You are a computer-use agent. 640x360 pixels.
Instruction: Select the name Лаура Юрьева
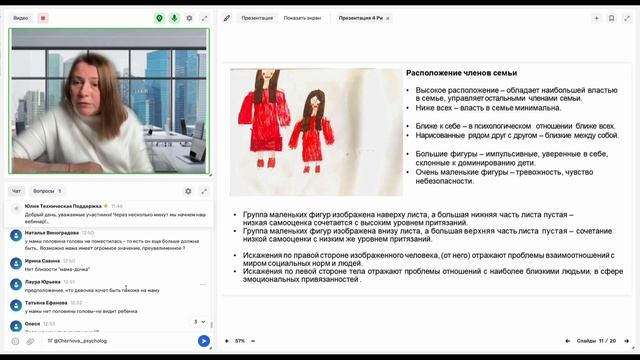[42, 282]
